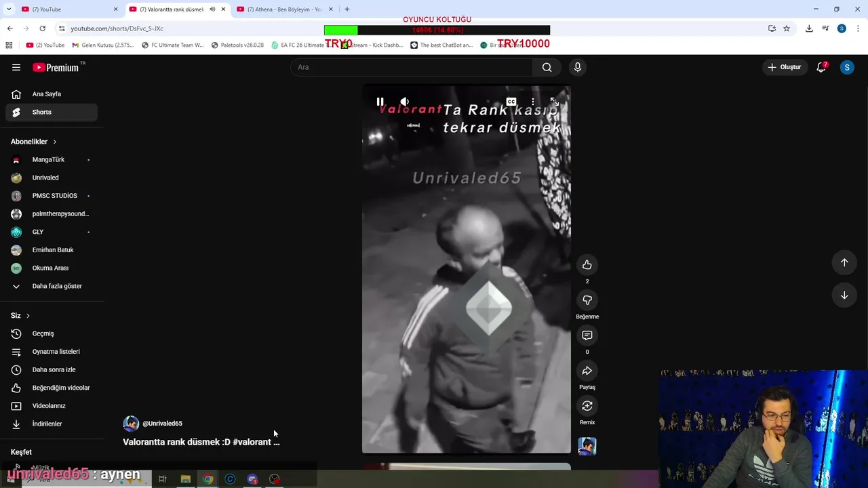Start voice search with the microphone

pos(578,67)
